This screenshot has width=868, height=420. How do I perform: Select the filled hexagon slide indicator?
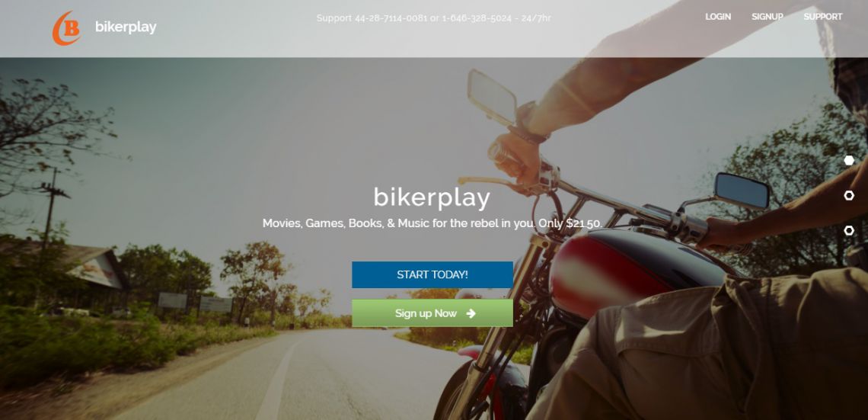849,161
